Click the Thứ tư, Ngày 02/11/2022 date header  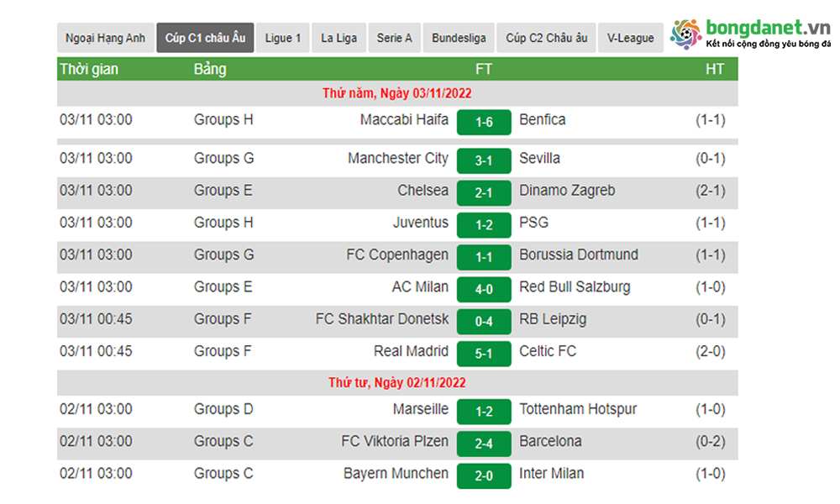(x=397, y=383)
